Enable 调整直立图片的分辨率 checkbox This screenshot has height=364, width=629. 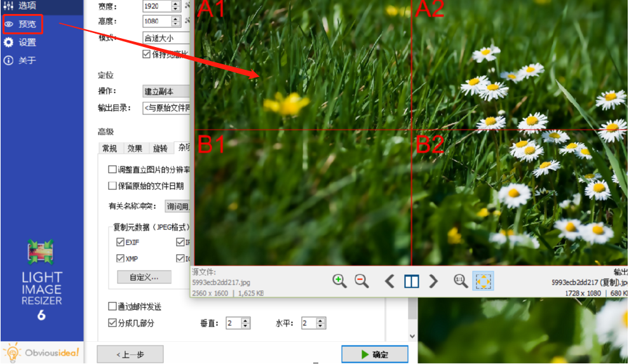coord(112,170)
